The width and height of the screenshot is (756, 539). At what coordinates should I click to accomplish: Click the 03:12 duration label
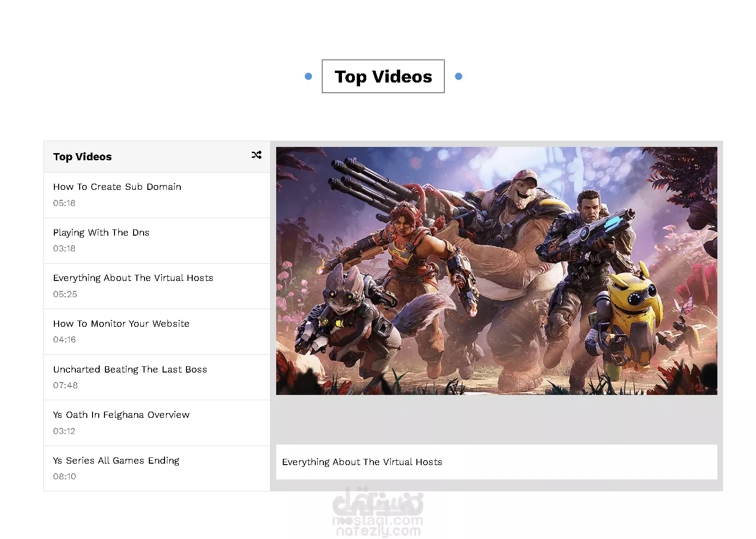(64, 431)
